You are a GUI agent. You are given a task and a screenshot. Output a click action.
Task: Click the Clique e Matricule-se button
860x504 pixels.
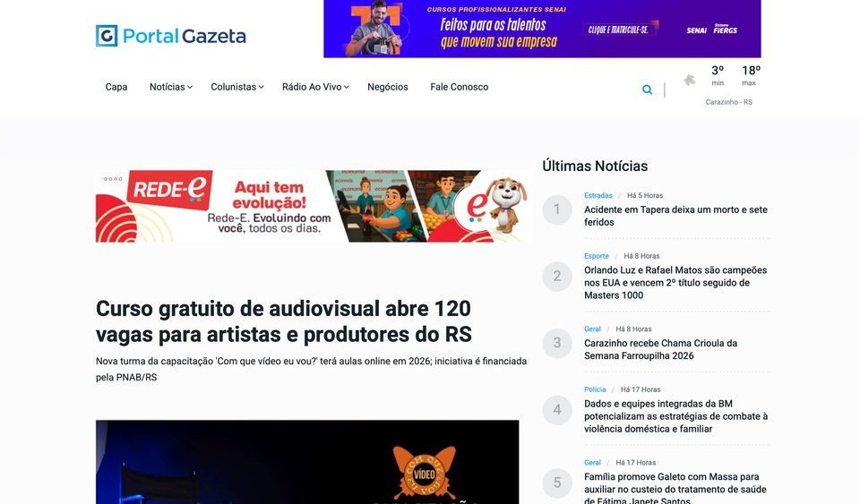point(618,30)
